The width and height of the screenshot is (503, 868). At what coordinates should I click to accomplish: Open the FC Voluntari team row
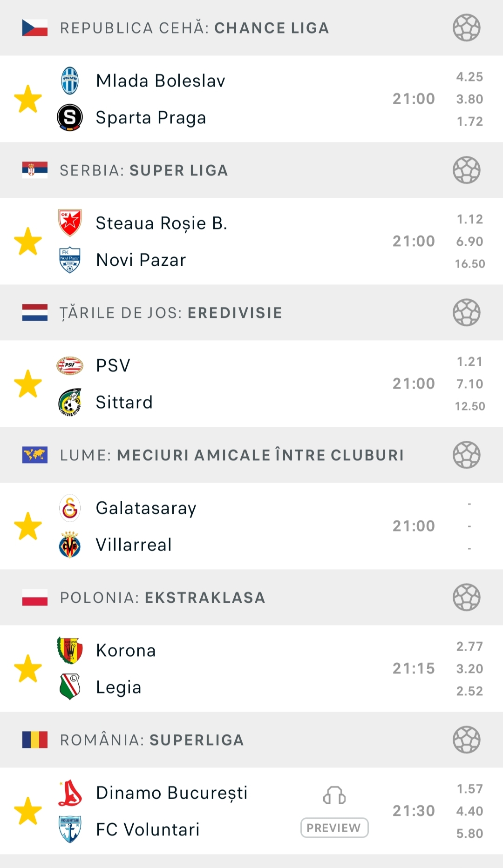[x=148, y=829]
